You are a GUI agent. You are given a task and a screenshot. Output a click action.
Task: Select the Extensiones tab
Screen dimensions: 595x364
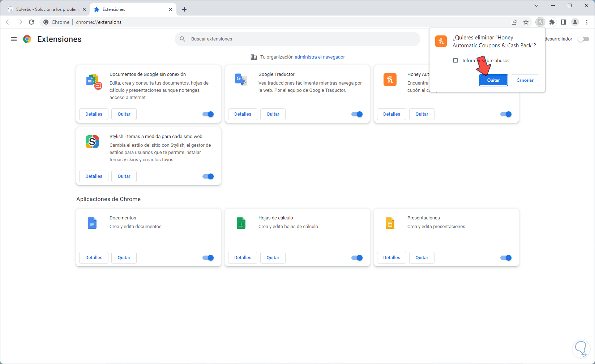pos(133,9)
